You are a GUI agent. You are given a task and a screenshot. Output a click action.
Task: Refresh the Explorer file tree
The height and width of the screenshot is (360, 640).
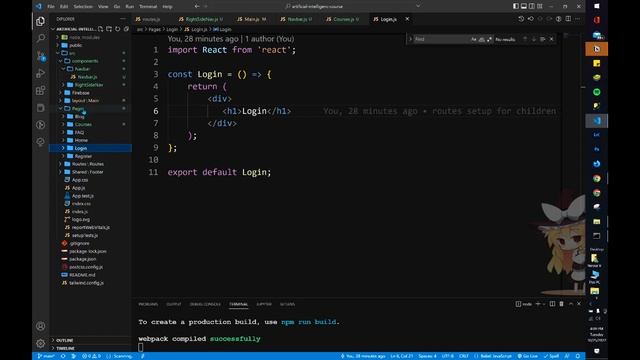click(x=118, y=29)
